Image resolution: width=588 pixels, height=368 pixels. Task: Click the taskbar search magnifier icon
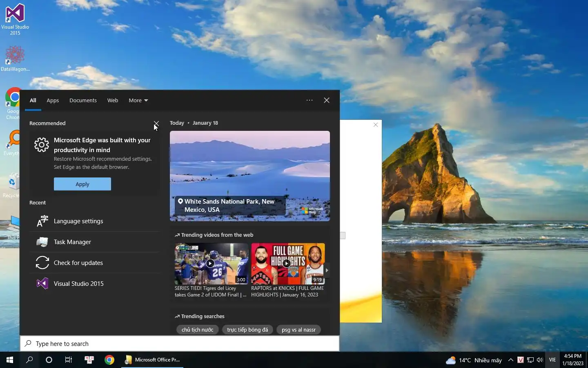click(x=29, y=360)
